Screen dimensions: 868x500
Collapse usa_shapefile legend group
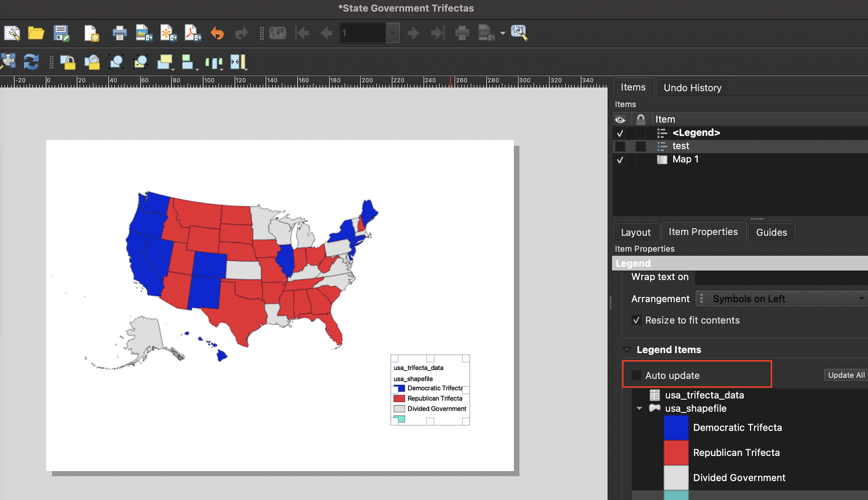[639, 408]
